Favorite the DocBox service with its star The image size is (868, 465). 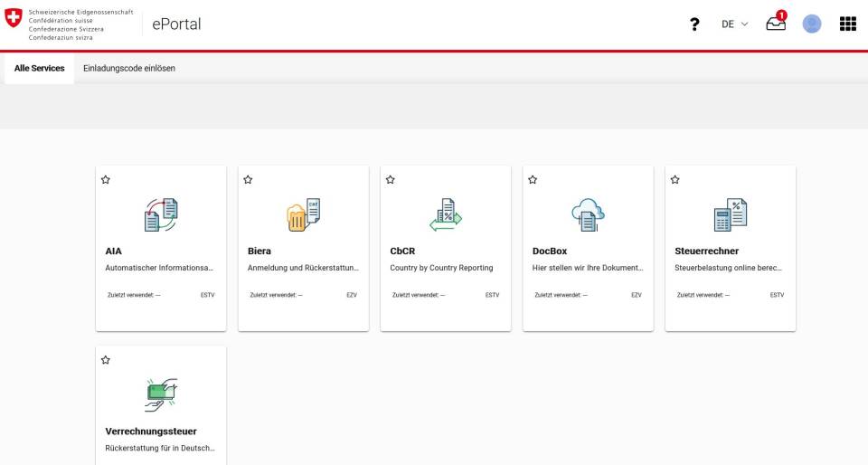[533, 179]
